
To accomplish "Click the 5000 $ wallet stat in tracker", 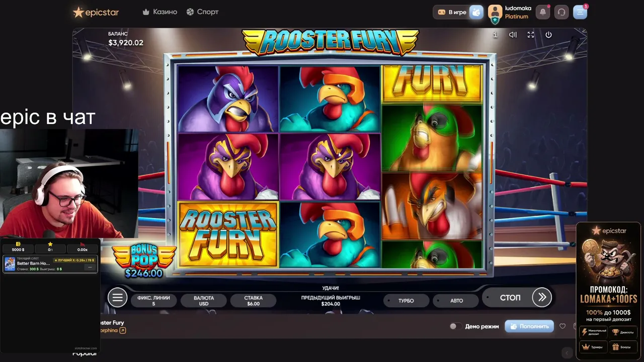I will click(18, 247).
